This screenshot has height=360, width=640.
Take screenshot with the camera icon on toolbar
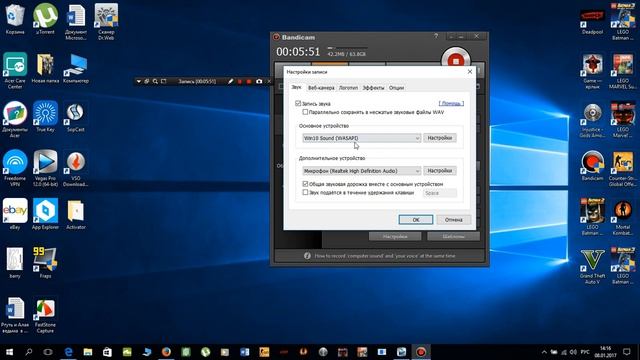point(259,81)
